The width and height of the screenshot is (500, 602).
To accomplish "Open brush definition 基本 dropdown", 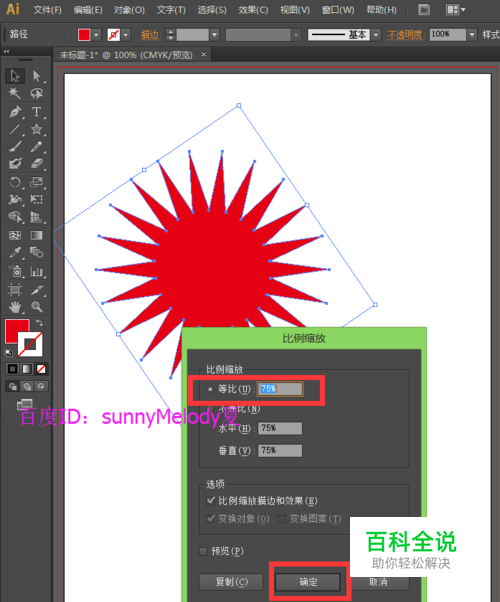I will pos(376,35).
